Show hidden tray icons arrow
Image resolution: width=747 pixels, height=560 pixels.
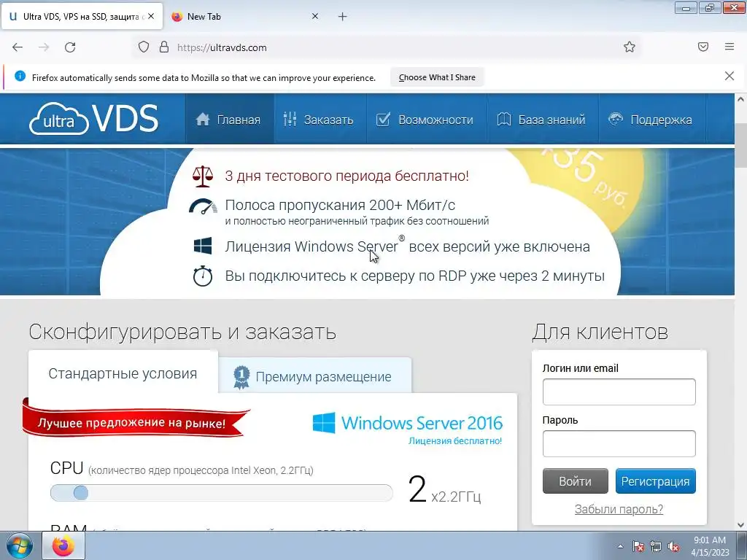coord(620,546)
